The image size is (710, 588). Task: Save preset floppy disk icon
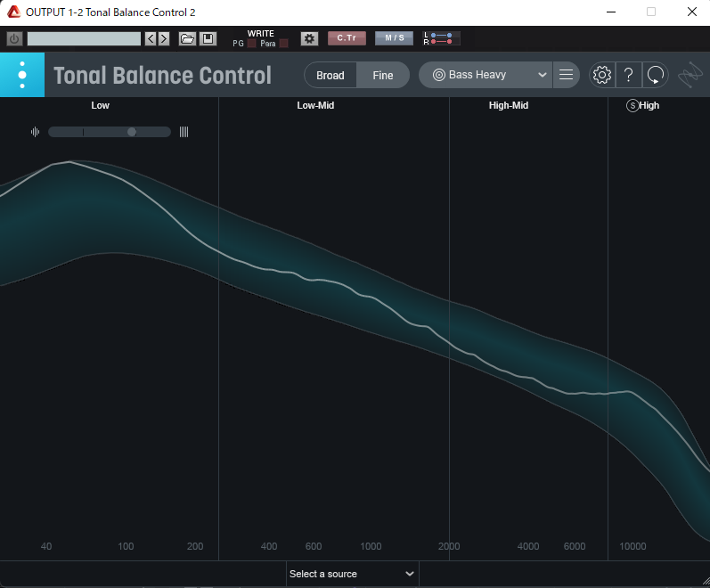tap(208, 39)
